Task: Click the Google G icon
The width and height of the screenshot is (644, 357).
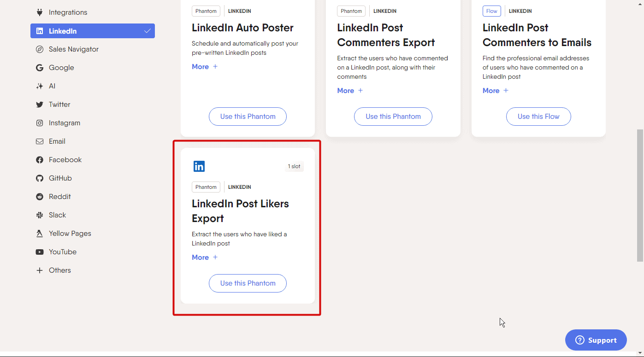Action: pos(40,68)
